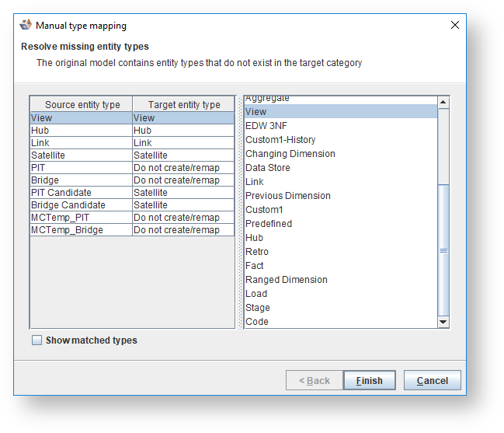Choose Load in the target type list
The image size is (504, 433).
click(341, 294)
